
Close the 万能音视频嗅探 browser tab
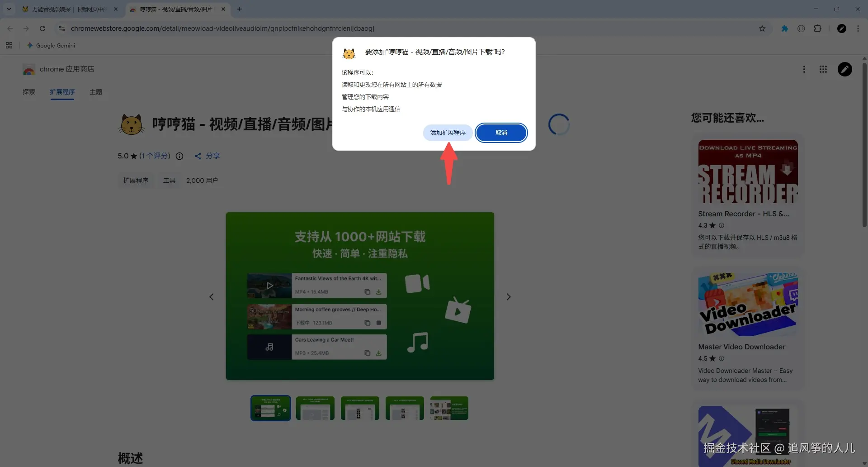pyautogui.click(x=116, y=9)
